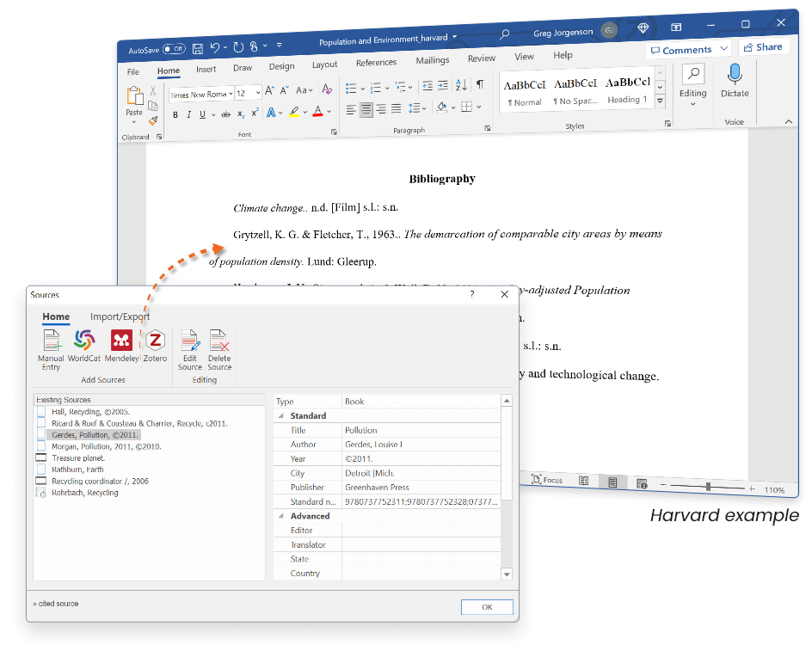Check the box for Hall, Recycling source
Viewport: 812px width, 657px height.
point(41,412)
